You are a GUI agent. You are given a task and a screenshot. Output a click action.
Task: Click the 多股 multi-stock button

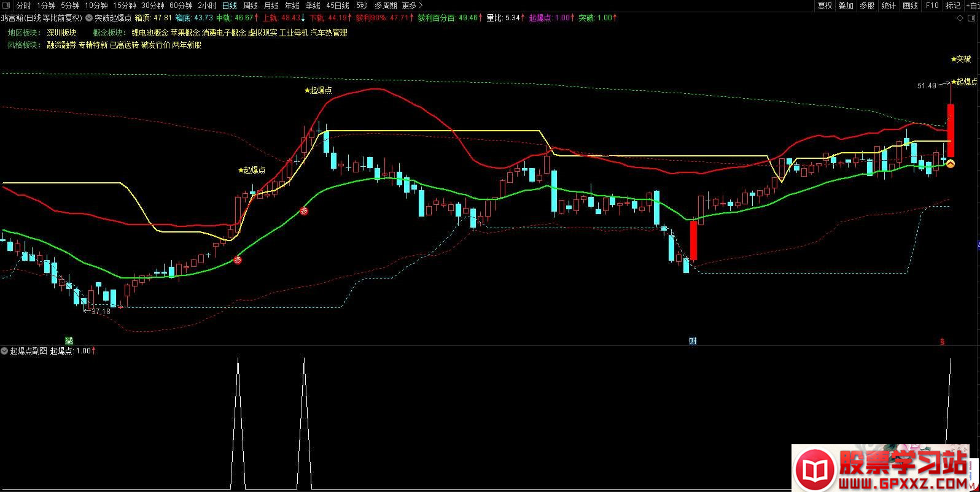(x=866, y=6)
